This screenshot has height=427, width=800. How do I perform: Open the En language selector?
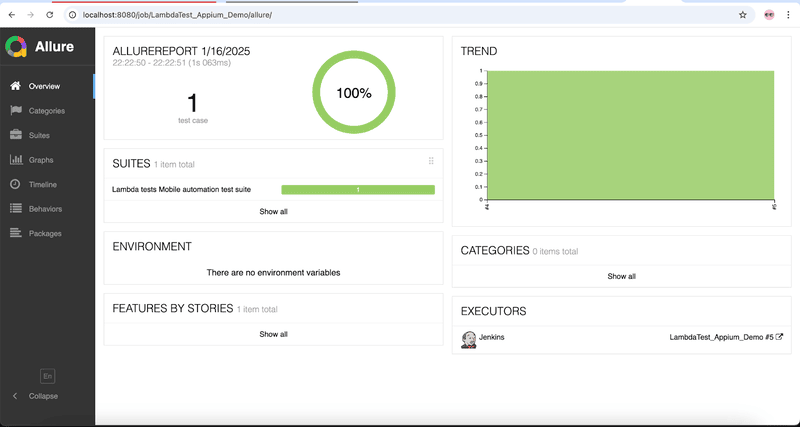click(47, 376)
